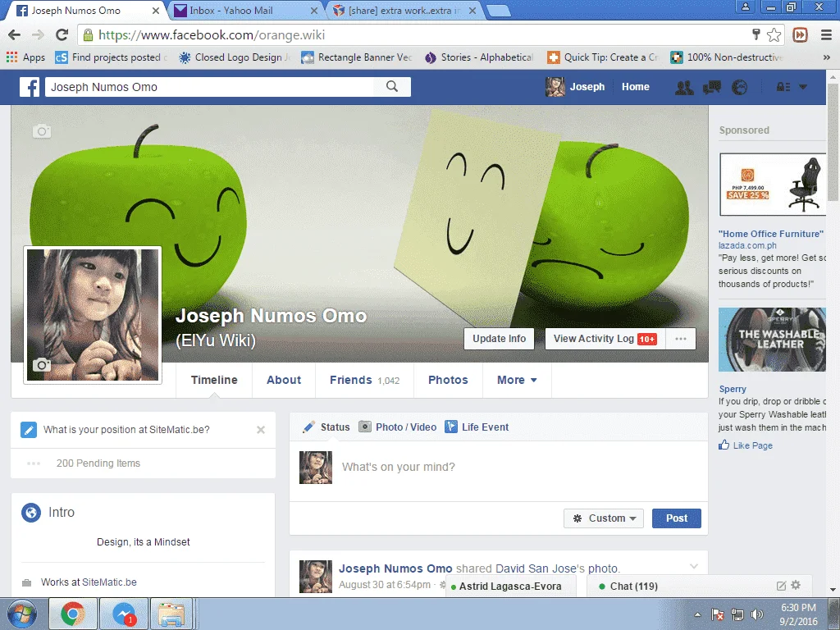This screenshot has width=840, height=630.
Task: Open the Timeline tab
Action: point(214,380)
